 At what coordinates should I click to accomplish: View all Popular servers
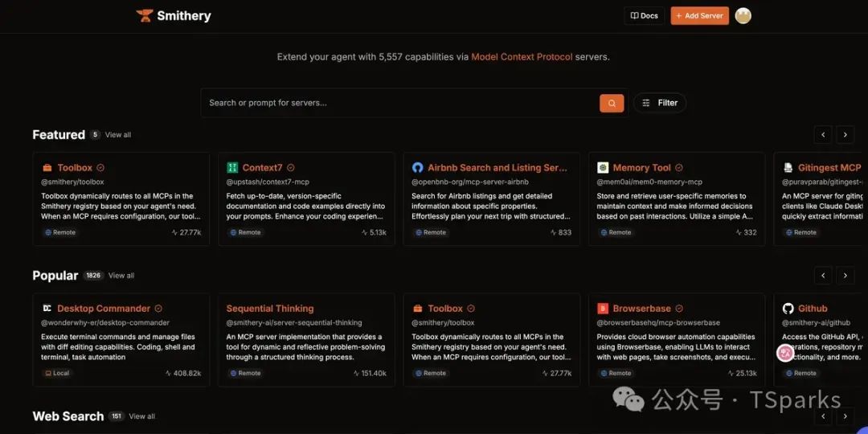[121, 275]
